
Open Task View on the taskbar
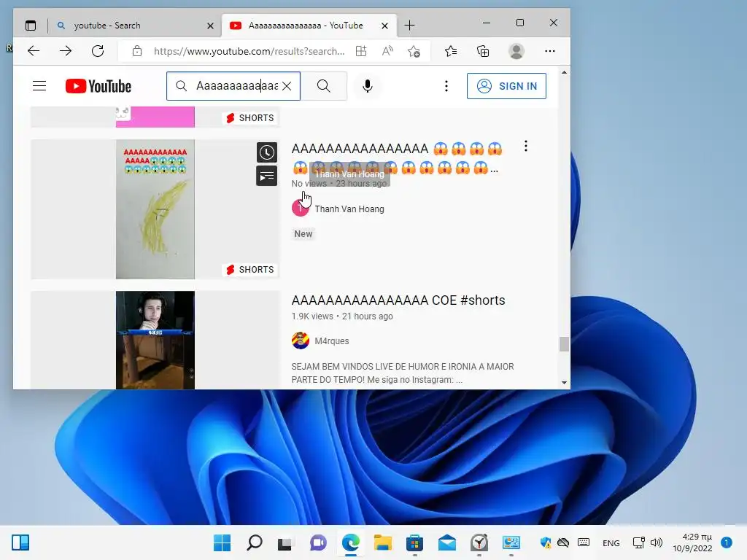286,542
